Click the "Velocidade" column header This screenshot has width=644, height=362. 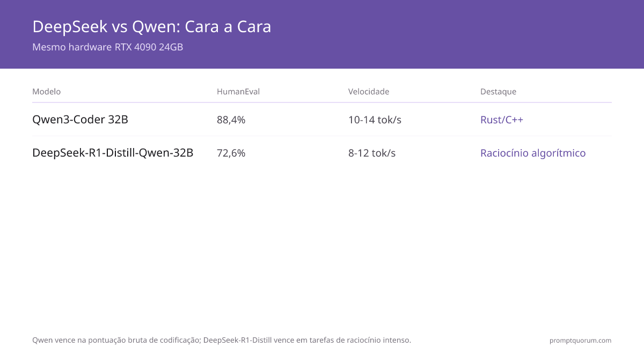[369, 92]
